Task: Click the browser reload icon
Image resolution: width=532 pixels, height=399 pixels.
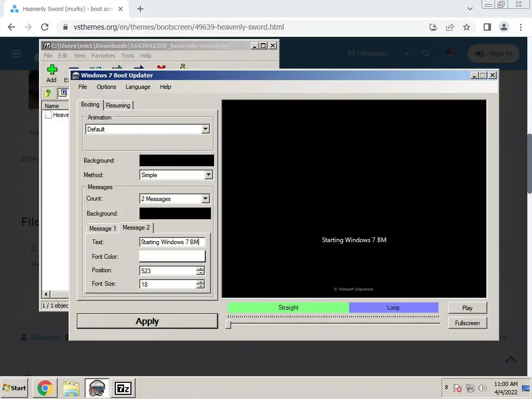Action: (45, 27)
